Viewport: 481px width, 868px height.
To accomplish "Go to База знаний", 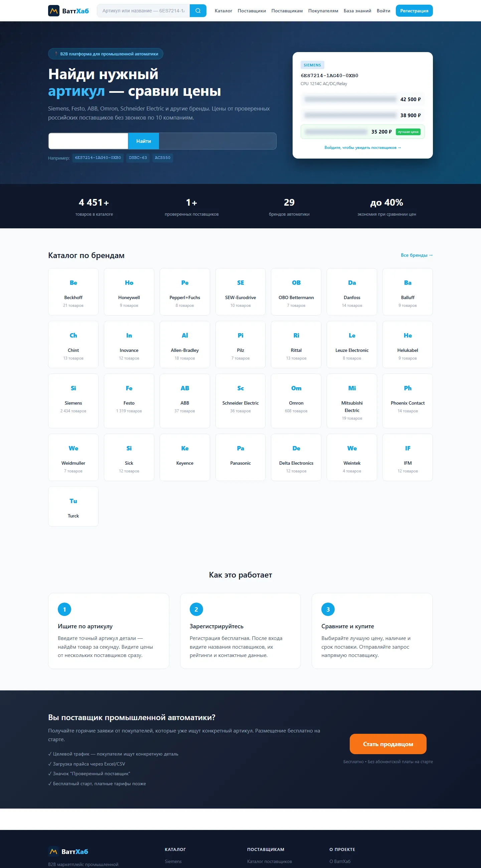I will 357,11.
